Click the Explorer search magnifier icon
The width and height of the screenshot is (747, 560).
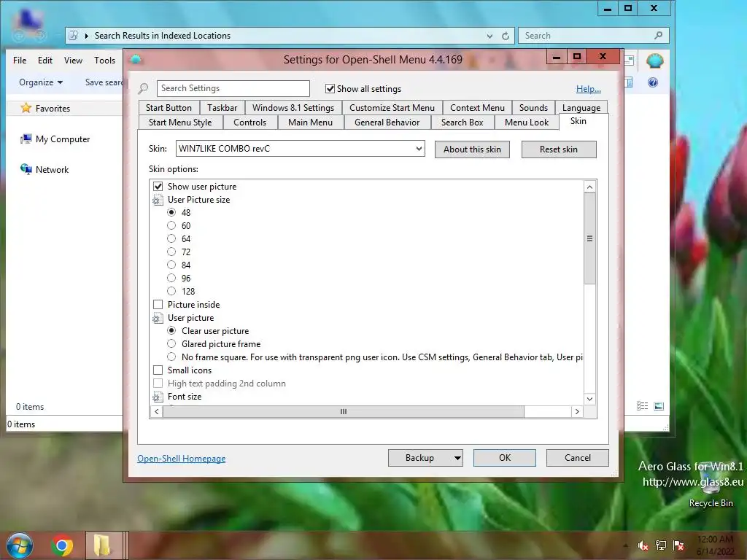(x=659, y=35)
